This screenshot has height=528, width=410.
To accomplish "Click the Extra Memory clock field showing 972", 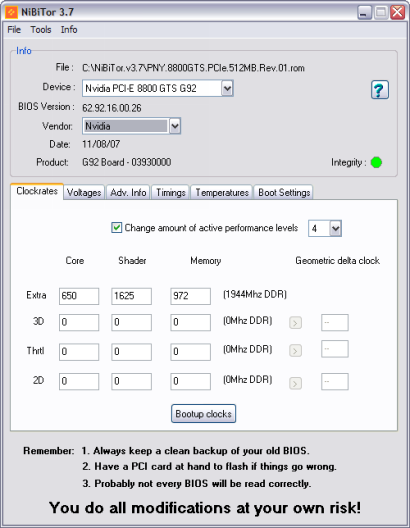I will (x=191, y=296).
